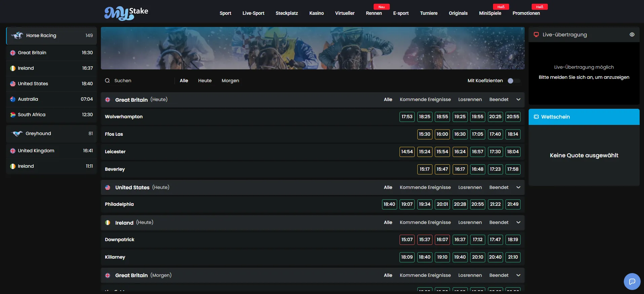Click the MyStake logo
644x294 pixels.
point(126,13)
